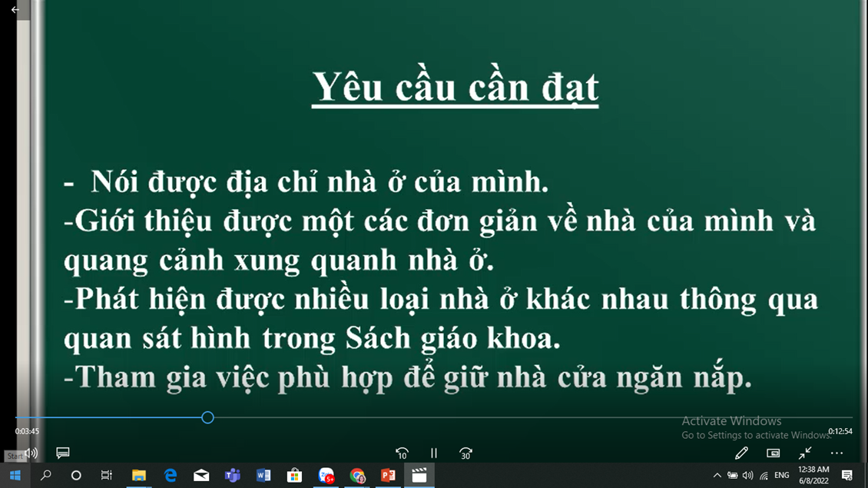Click ENG language input indicator

[x=782, y=476]
